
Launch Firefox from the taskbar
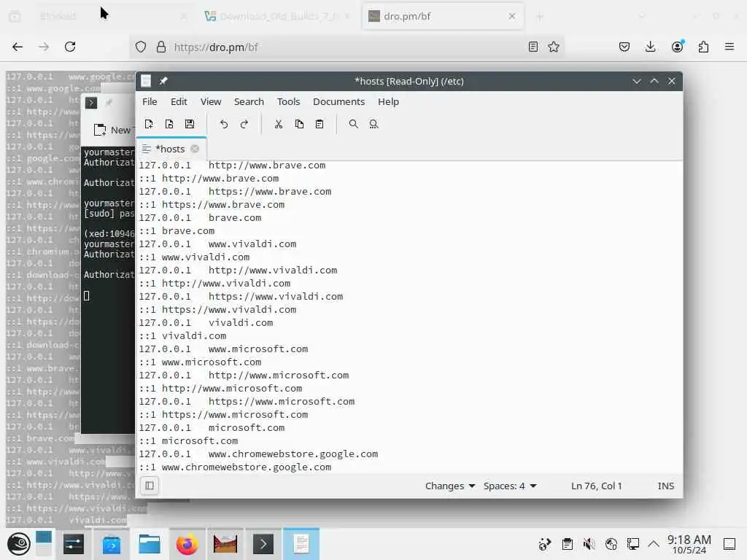coord(187,544)
